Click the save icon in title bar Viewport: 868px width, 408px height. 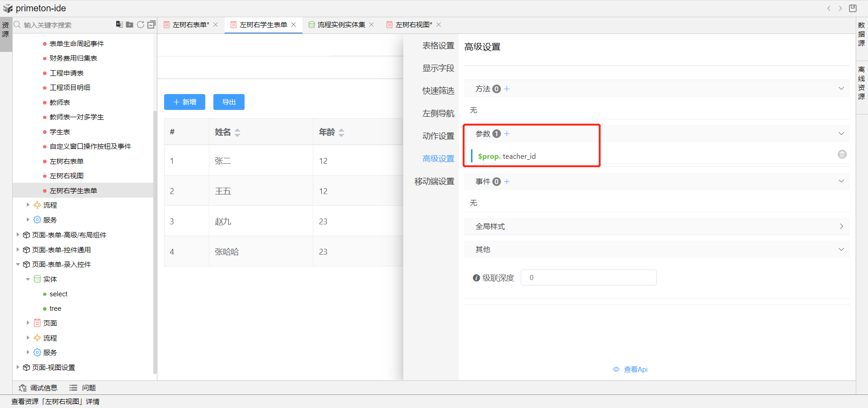point(853,8)
